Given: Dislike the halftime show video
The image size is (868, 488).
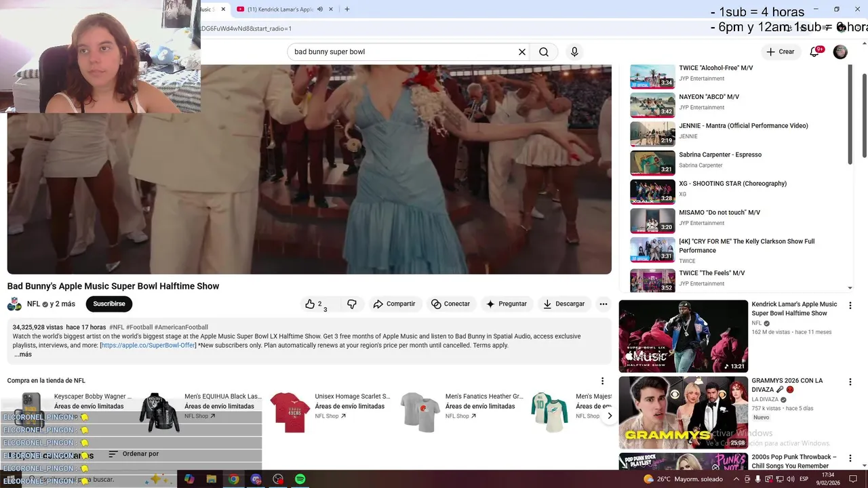Looking at the screenshot, I should 351,304.
